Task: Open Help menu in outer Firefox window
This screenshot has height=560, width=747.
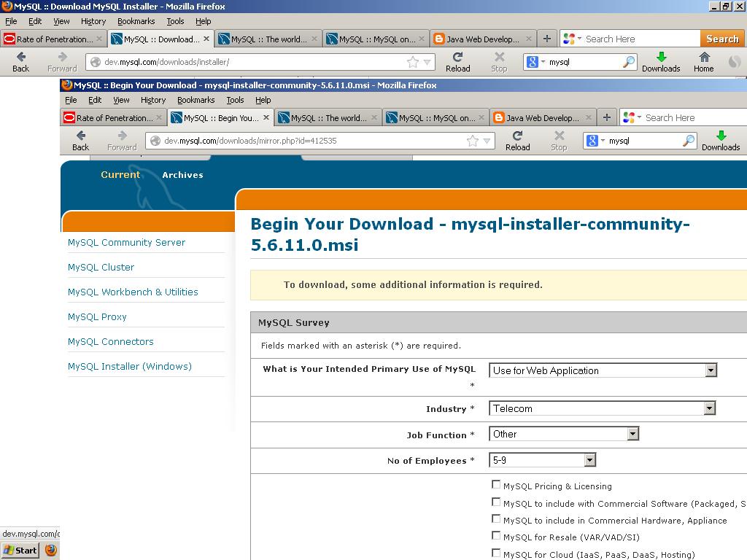Action: pos(204,21)
